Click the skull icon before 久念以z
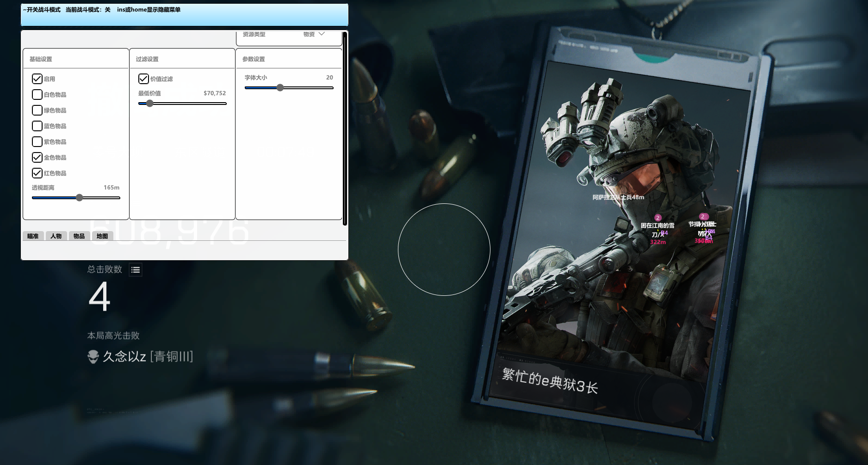 pos(93,357)
